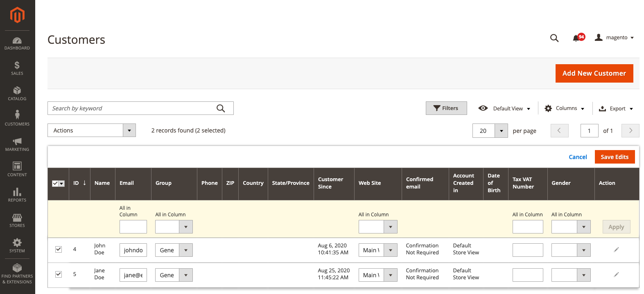Click the Search by keyword field

click(x=133, y=108)
